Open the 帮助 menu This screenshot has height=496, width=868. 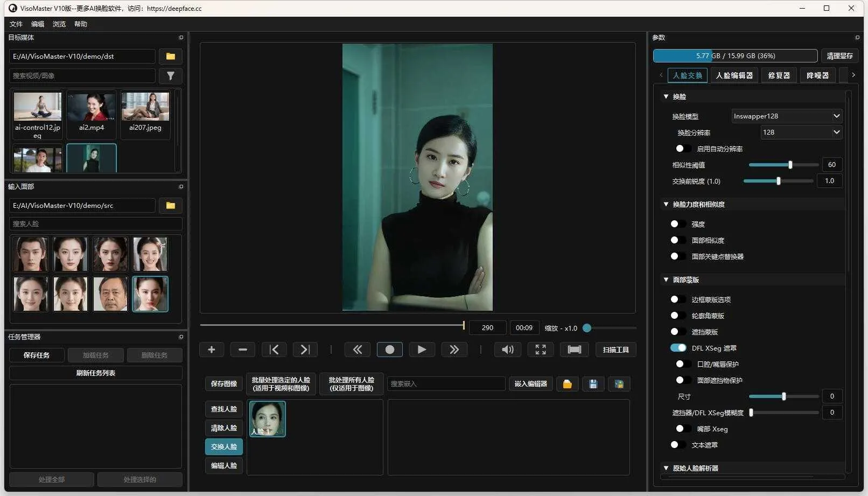[81, 24]
